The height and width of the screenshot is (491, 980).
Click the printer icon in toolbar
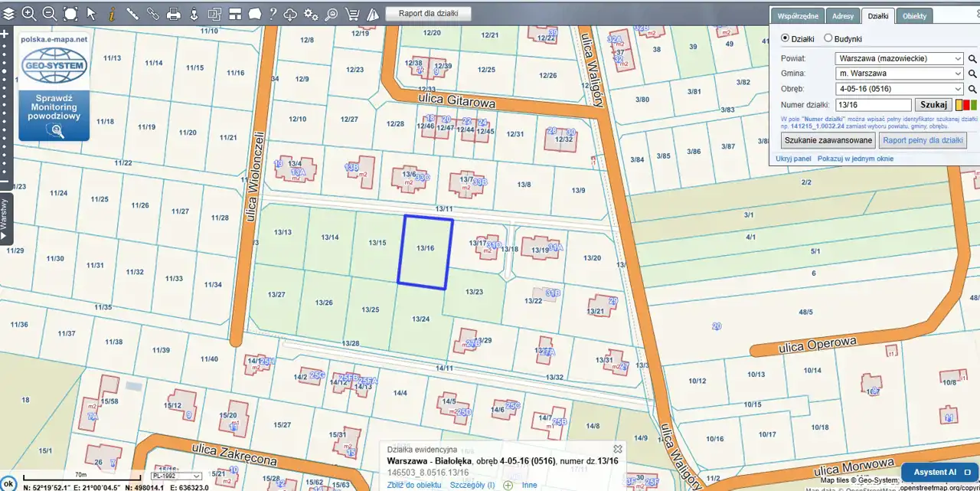[174, 14]
